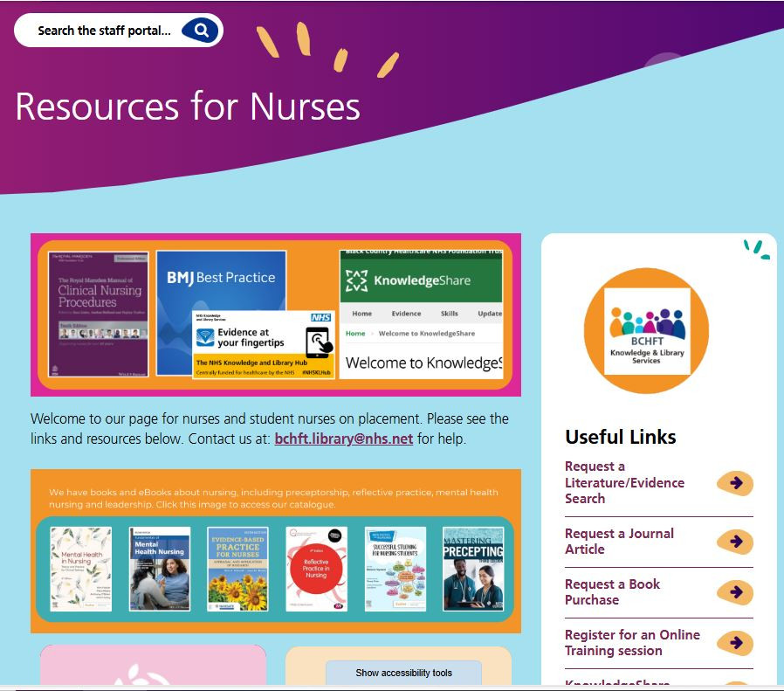Open the Mastering Precepting book cover
This screenshot has width=784, height=691.
click(x=473, y=569)
